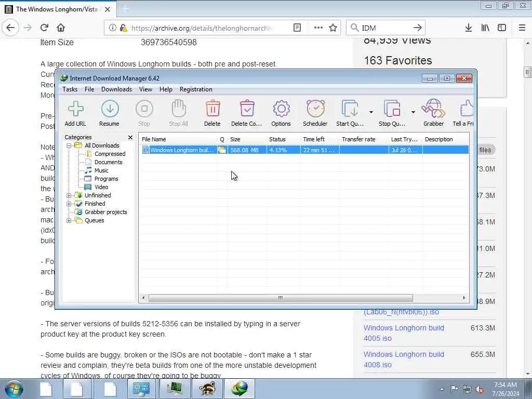This screenshot has height=399, width=532.
Task: Select the Video category
Action: (x=101, y=187)
